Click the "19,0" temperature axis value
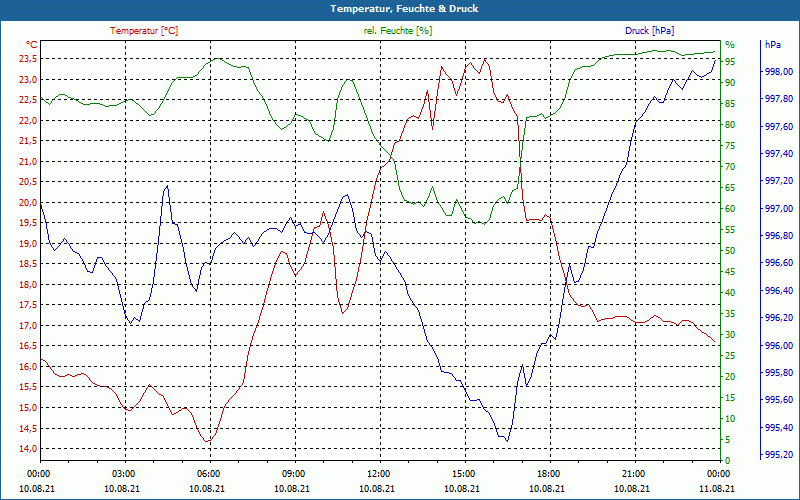The height and width of the screenshot is (500, 800). [28, 243]
